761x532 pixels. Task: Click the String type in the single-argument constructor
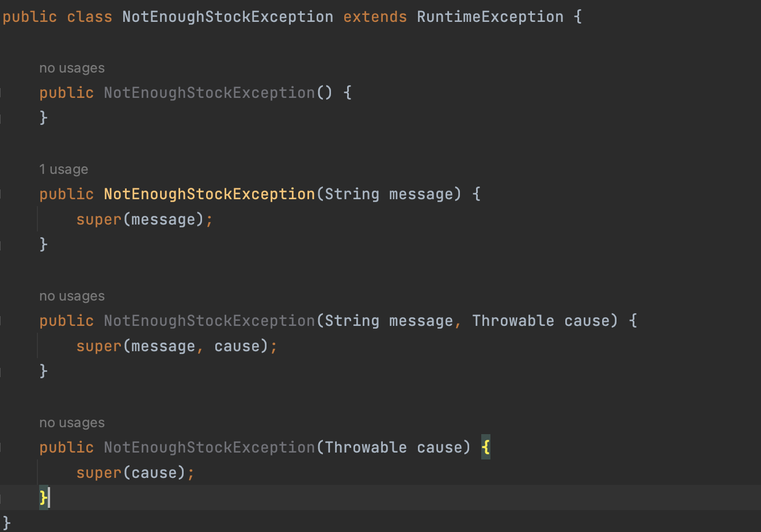pyautogui.click(x=352, y=194)
